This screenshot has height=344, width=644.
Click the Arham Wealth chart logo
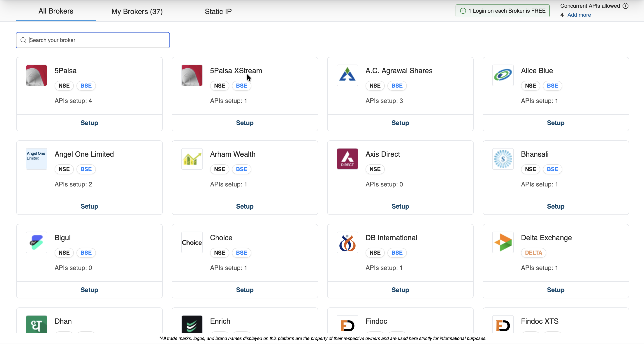click(192, 159)
